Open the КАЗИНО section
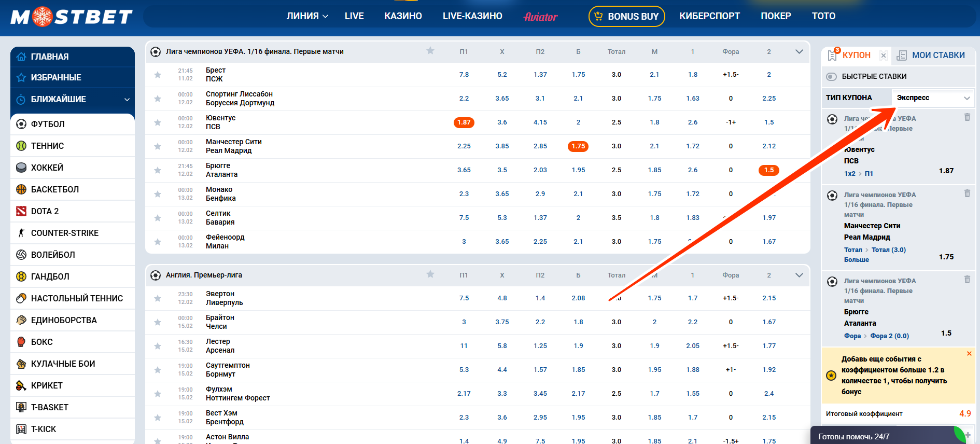The image size is (980, 444). click(x=403, y=16)
